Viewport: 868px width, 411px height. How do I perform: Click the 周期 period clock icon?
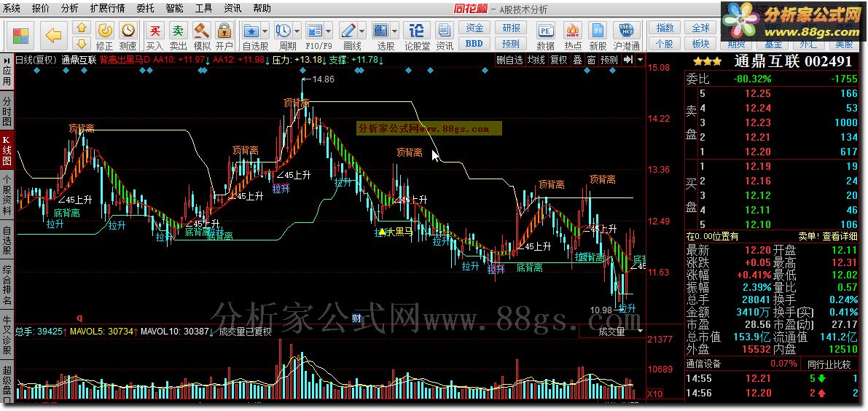[x=284, y=31]
